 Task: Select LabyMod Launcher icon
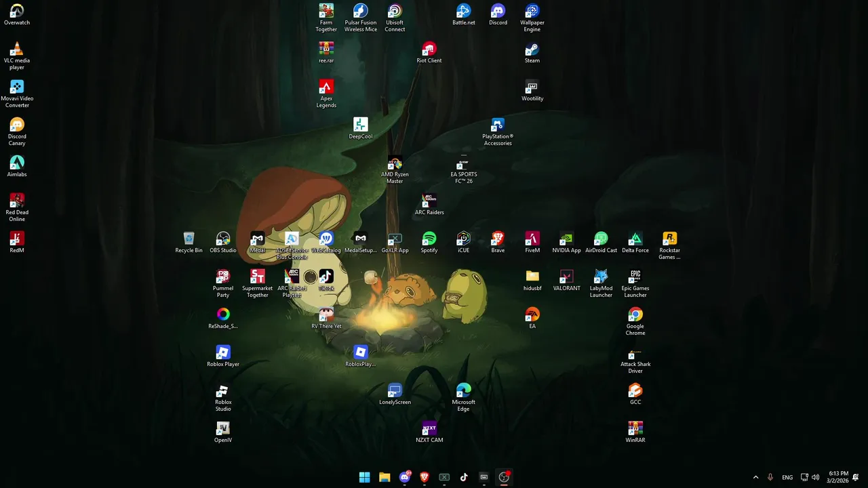tap(601, 283)
